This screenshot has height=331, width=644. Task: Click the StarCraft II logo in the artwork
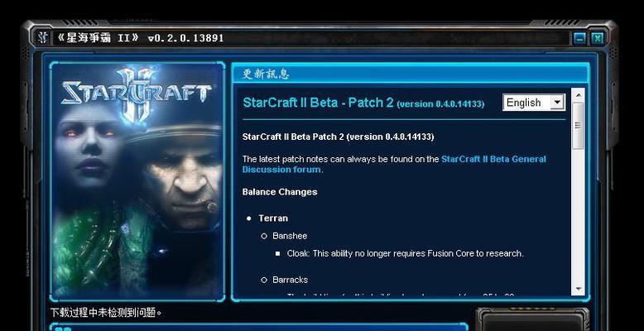[x=137, y=95]
